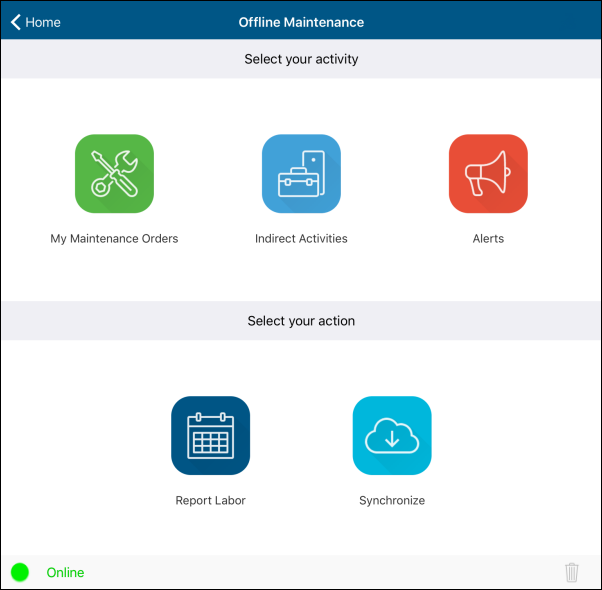Click the Report Labor label
Viewport: 602px width, 590px height.
(210, 501)
